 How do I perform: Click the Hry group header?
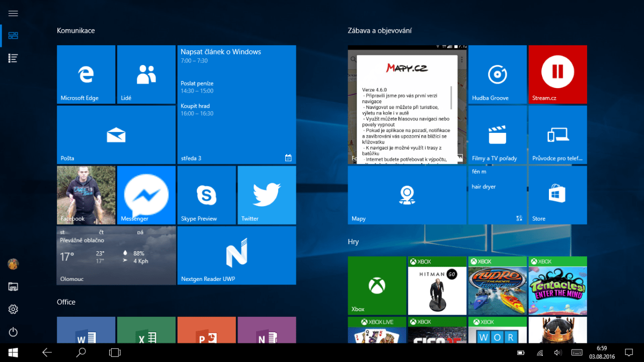(x=353, y=242)
